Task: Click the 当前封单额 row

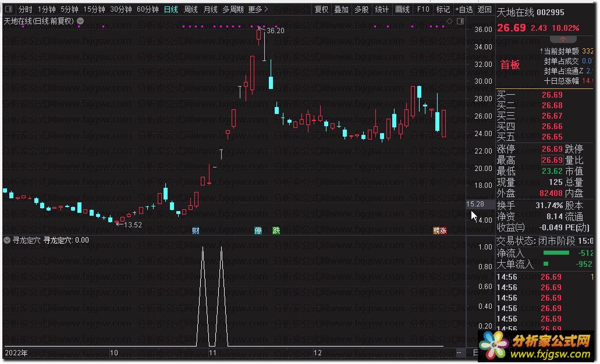Action: click(567, 51)
